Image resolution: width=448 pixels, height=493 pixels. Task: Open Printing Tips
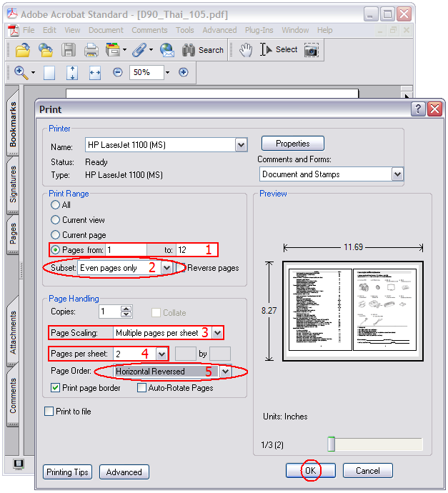pyautogui.click(x=68, y=472)
